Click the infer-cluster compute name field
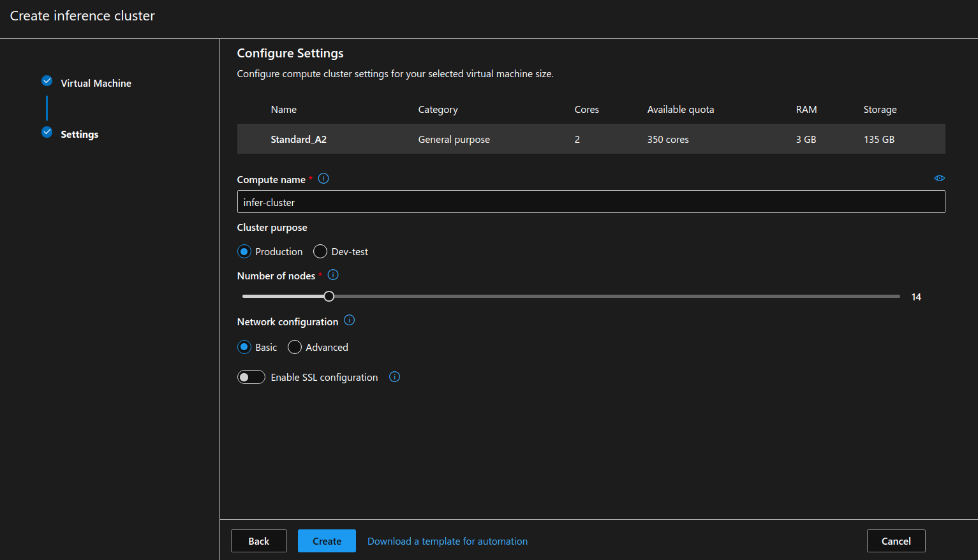 click(590, 202)
